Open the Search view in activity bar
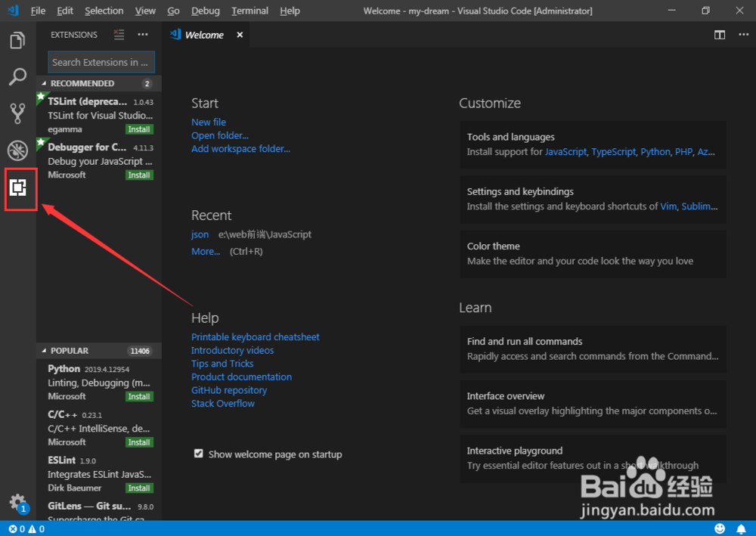Viewport: 756px width, 536px height. click(17, 76)
